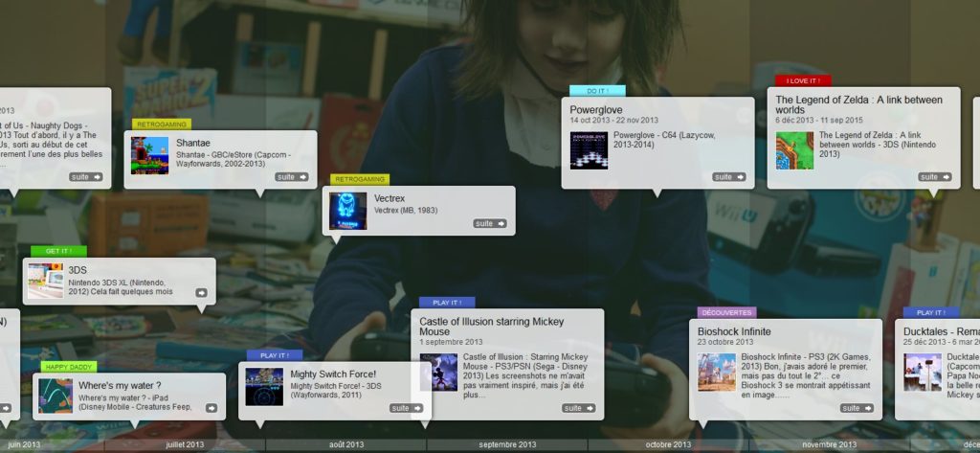The height and width of the screenshot is (453, 980).
Task: Select the RETROGAMING tag above Shantae
Action: click(x=163, y=125)
